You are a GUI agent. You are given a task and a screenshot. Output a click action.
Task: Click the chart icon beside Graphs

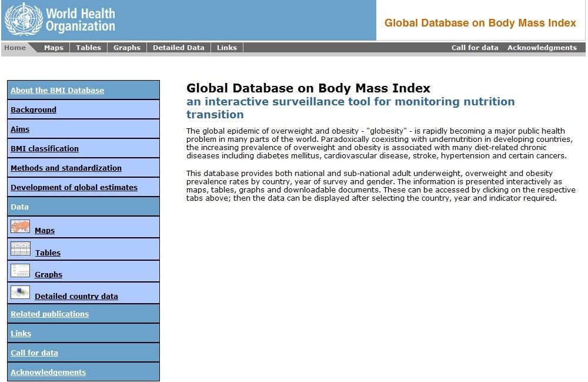[x=20, y=271]
